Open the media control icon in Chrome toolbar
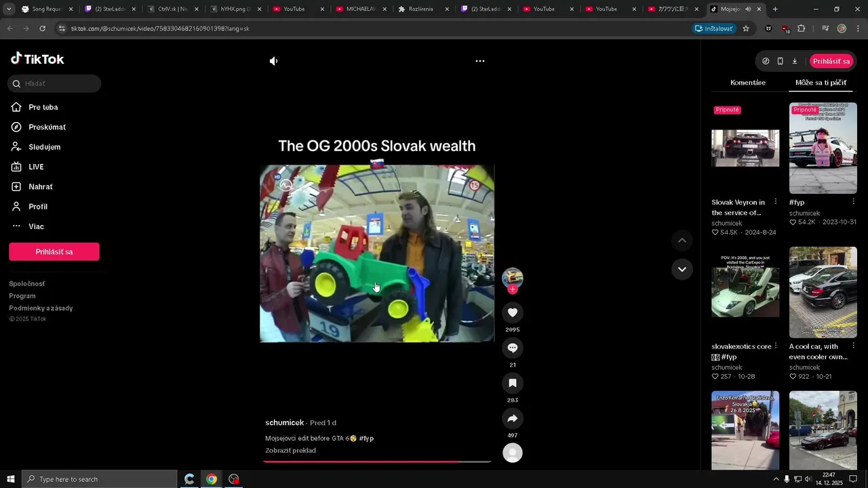 (x=825, y=28)
